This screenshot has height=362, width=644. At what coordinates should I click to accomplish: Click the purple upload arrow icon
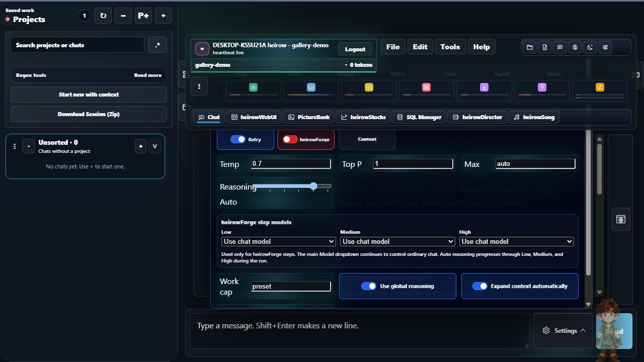pos(542,87)
